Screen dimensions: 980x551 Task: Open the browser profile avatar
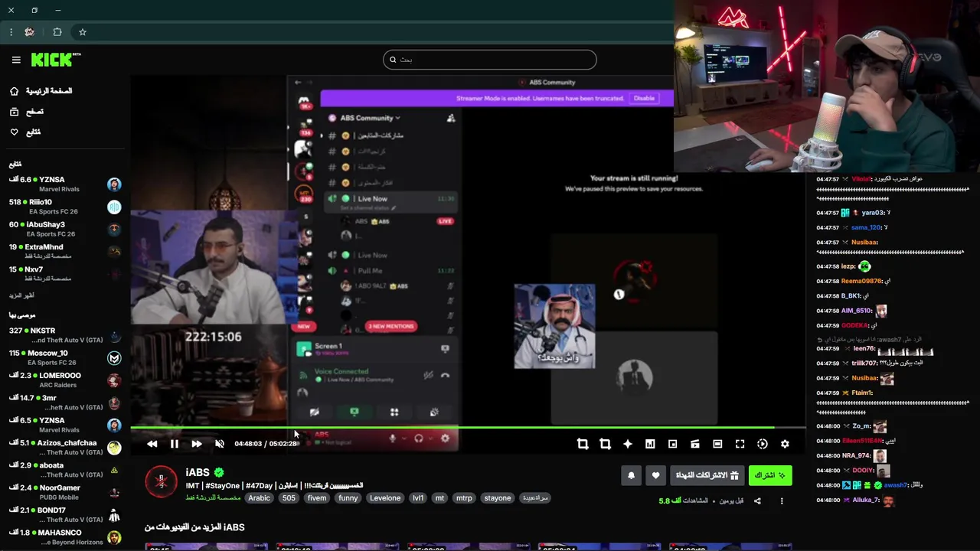pyautogui.click(x=29, y=32)
